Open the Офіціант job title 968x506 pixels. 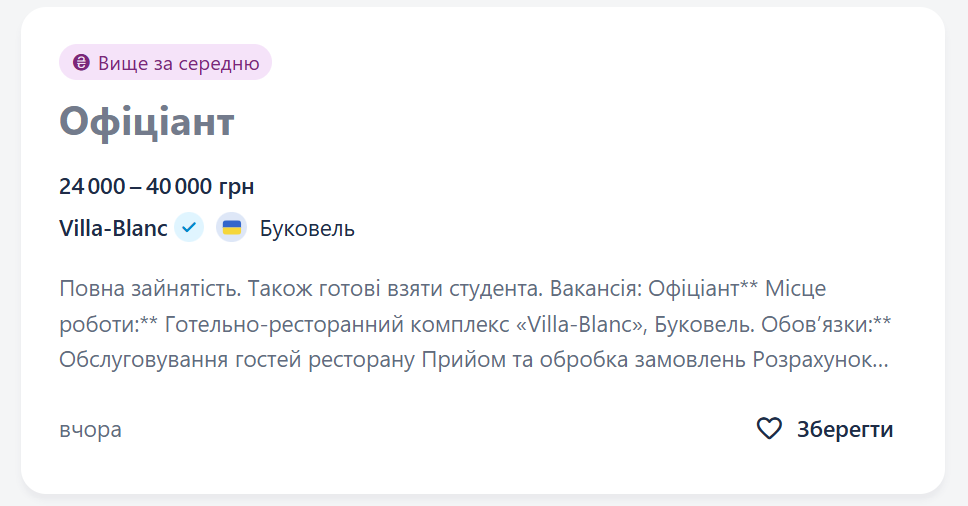coord(146,122)
